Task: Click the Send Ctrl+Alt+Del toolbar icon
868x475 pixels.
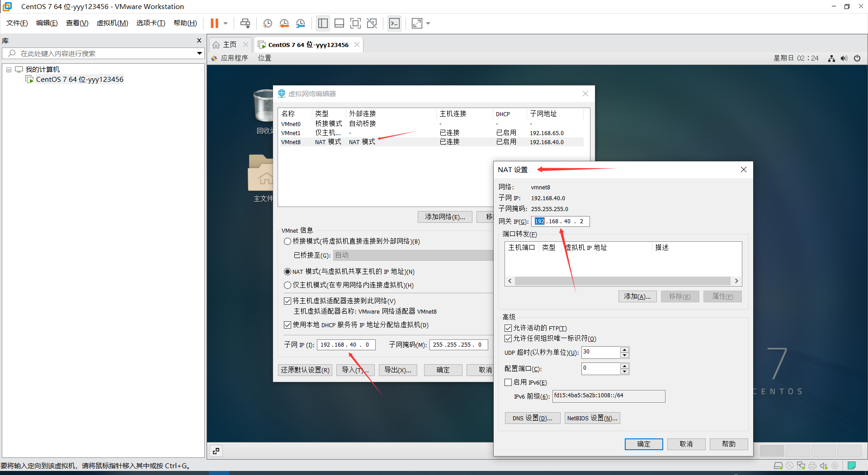Action: (x=245, y=23)
